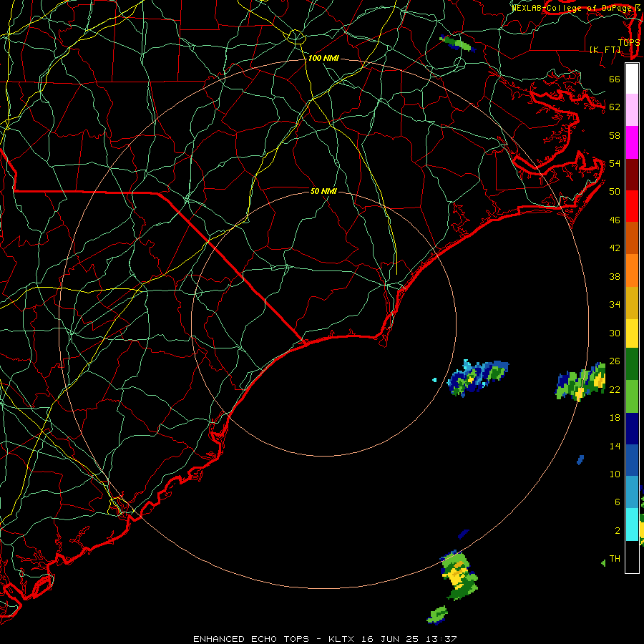This screenshot has height=644, width=644.
Task: Click the '42' value on the legend
Action: click(615, 248)
